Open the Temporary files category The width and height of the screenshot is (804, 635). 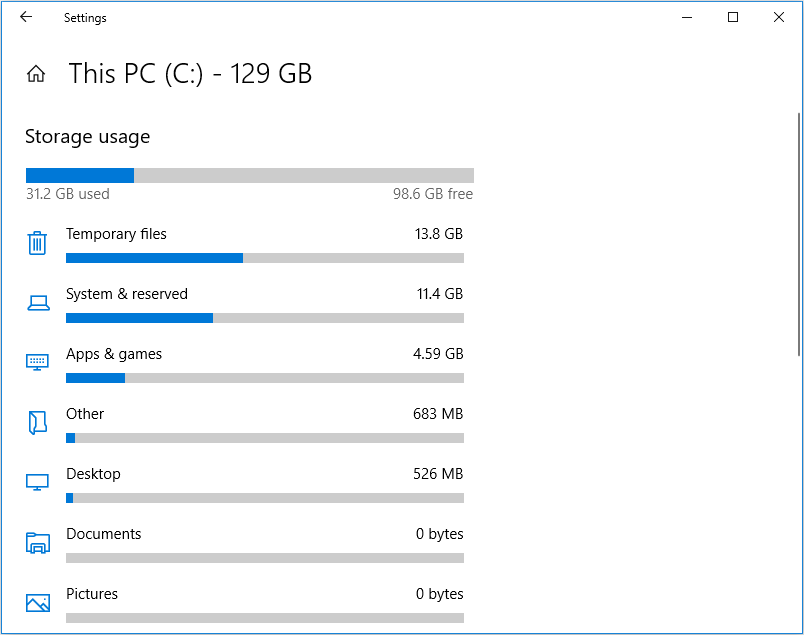[x=116, y=234]
